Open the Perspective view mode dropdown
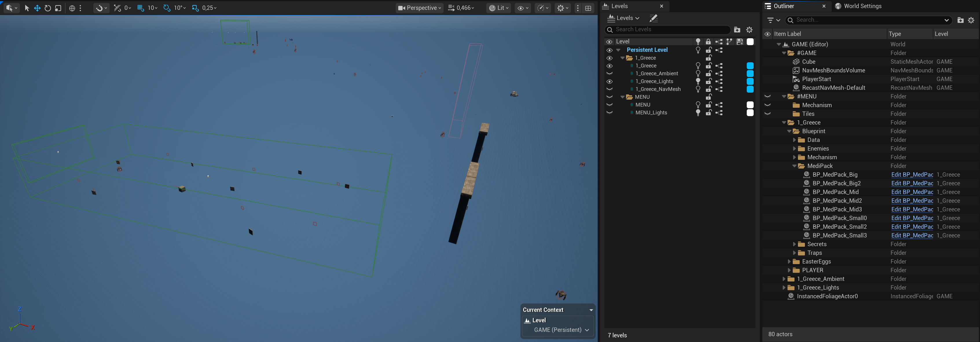Screen dimensions: 980x342 [x=420, y=8]
